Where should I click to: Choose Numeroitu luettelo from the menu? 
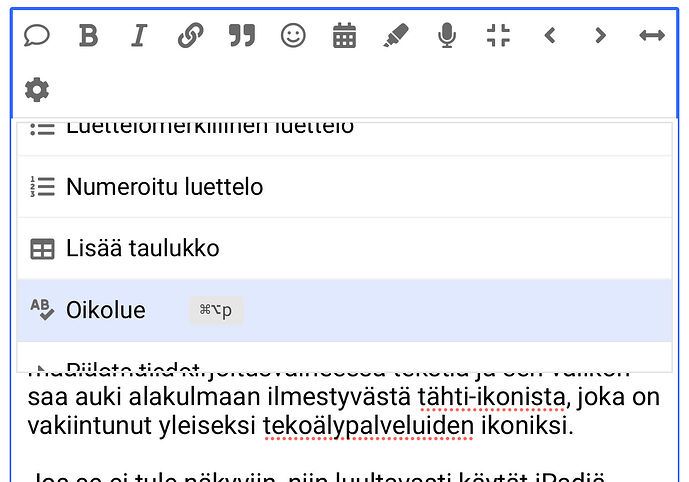(344, 187)
